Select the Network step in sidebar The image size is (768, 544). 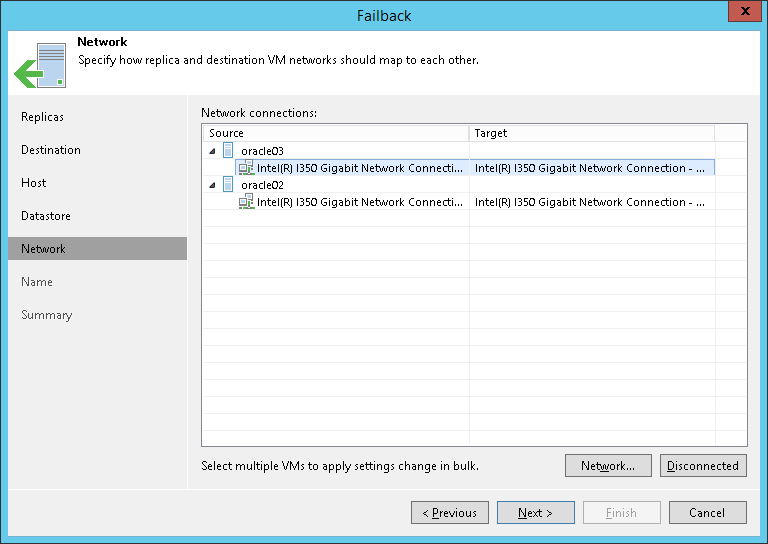pyautogui.click(x=97, y=249)
